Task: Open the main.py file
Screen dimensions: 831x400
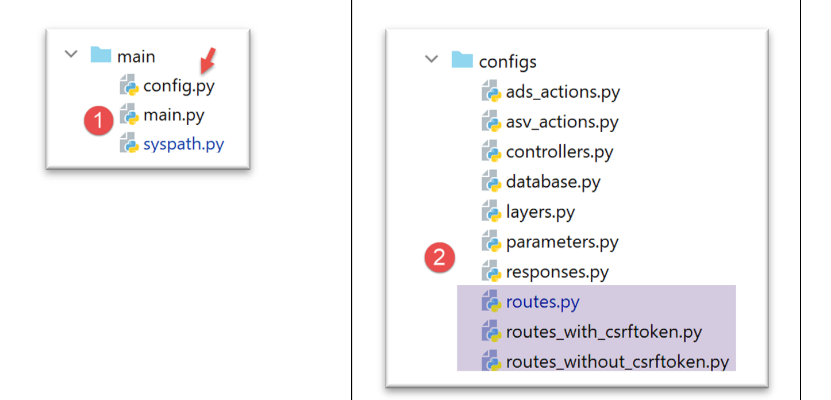Action: pos(173,115)
